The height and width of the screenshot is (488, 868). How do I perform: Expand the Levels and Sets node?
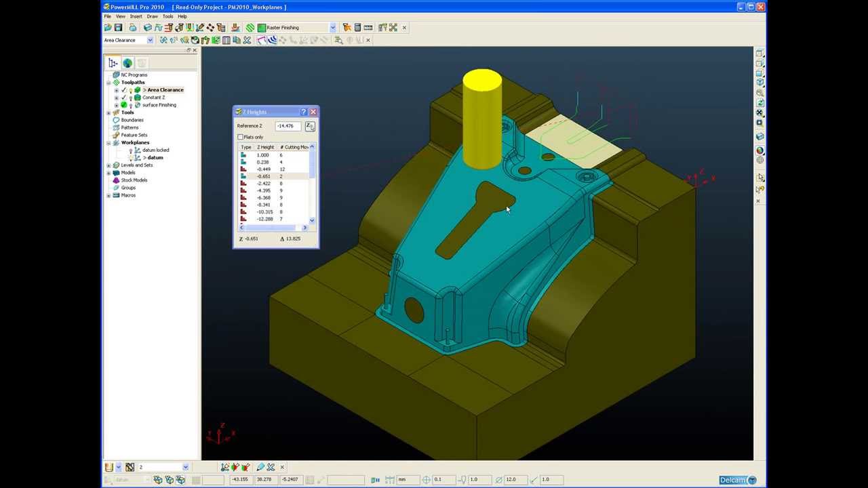click(108, 165)
